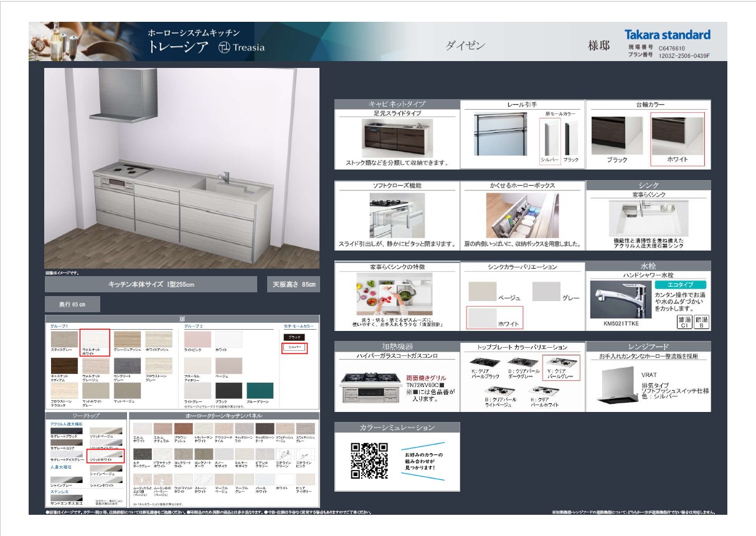Click the 足元スライドタイプ cabinet photo

[x=397, y=138]
